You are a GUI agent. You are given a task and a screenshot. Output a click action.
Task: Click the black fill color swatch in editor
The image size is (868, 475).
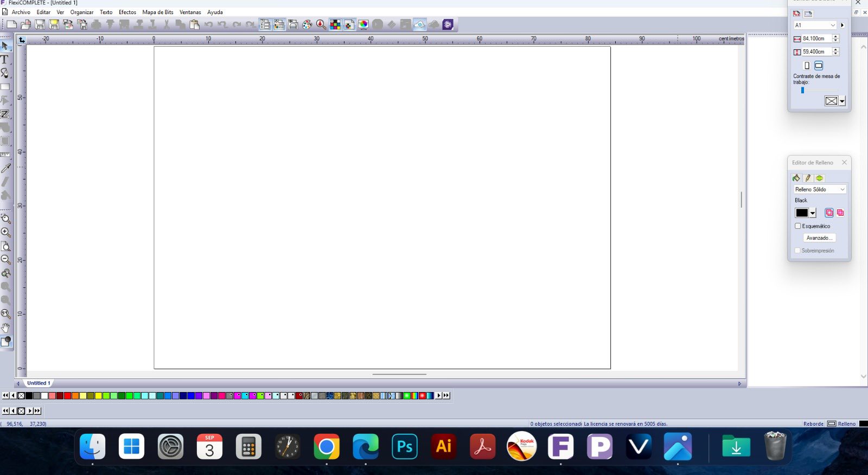point(802,213)
